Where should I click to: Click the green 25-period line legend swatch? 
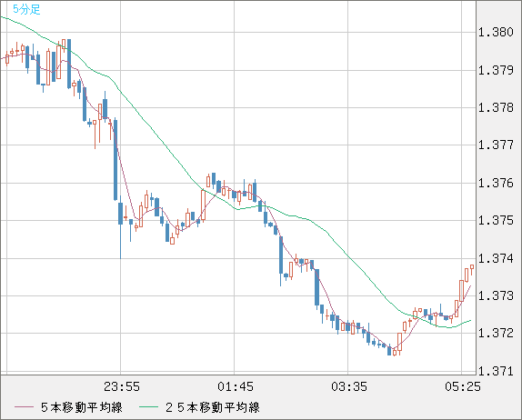point(148,407)
